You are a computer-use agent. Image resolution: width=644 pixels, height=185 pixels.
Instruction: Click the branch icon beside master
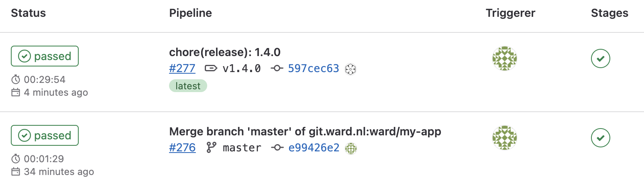[x=211, y=148]
